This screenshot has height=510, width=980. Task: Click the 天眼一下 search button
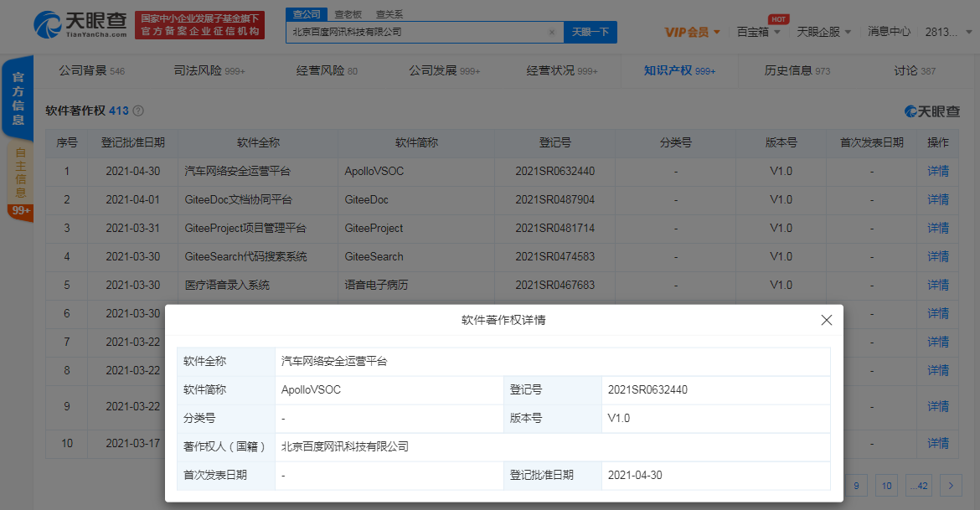click(590, 32)
